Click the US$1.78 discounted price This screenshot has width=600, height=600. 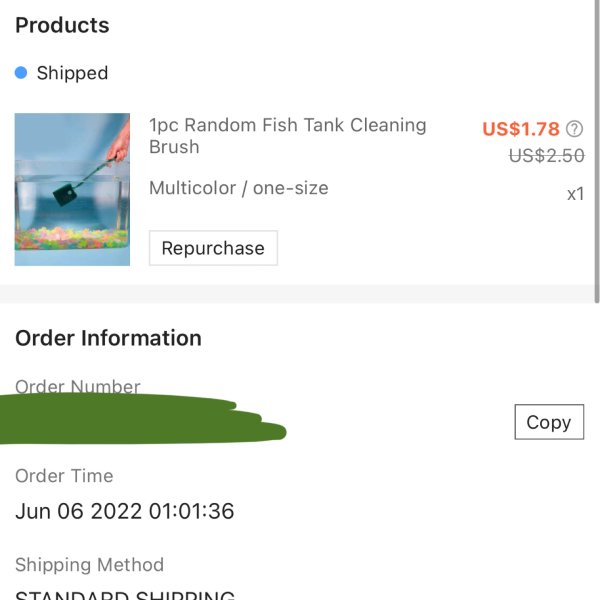click(521, 129)
